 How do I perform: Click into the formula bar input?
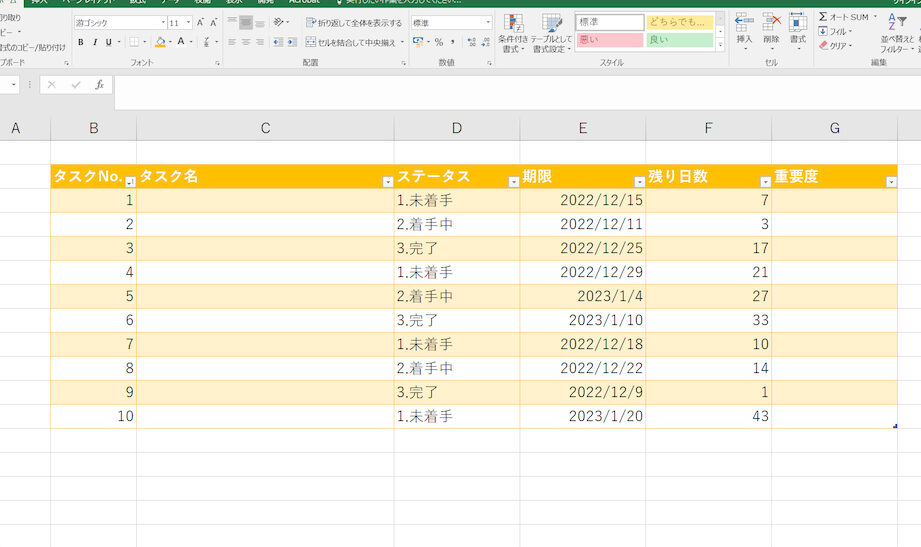pos(517,92)
